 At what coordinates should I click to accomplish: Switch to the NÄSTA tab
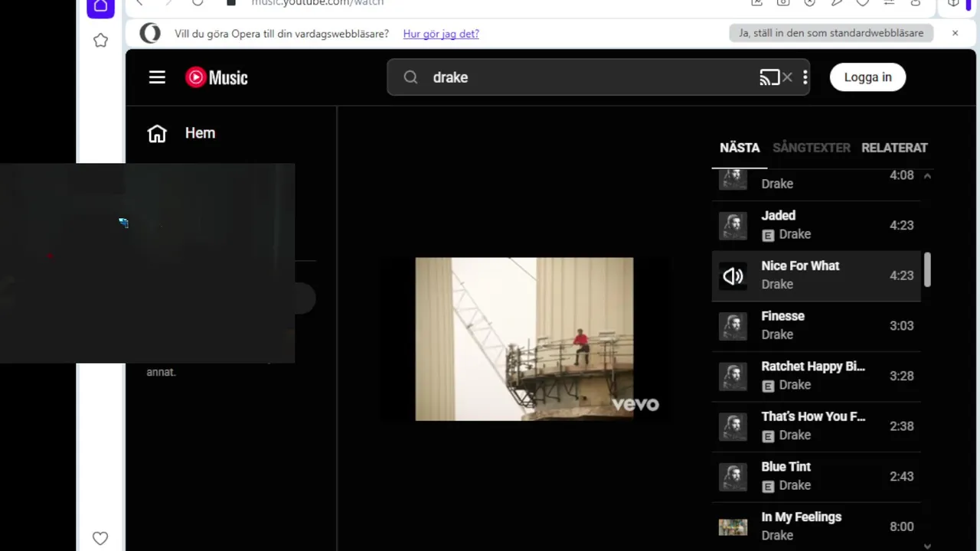(740, 148)
